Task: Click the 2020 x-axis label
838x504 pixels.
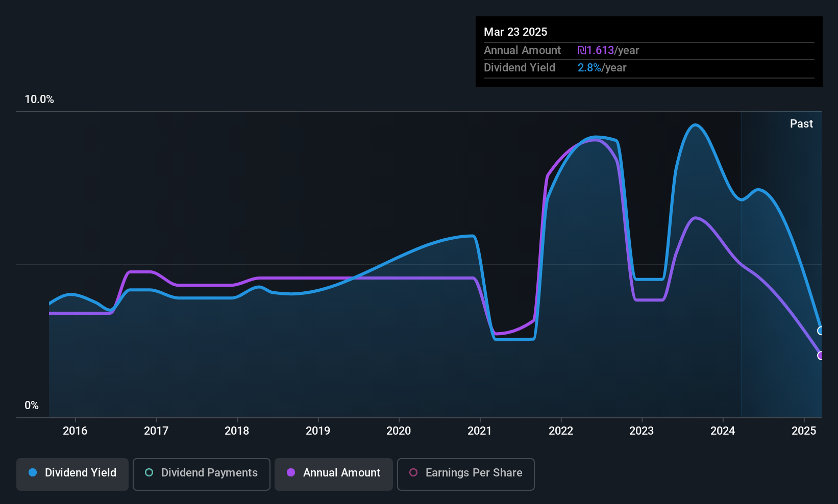Action: pos(399,431)
